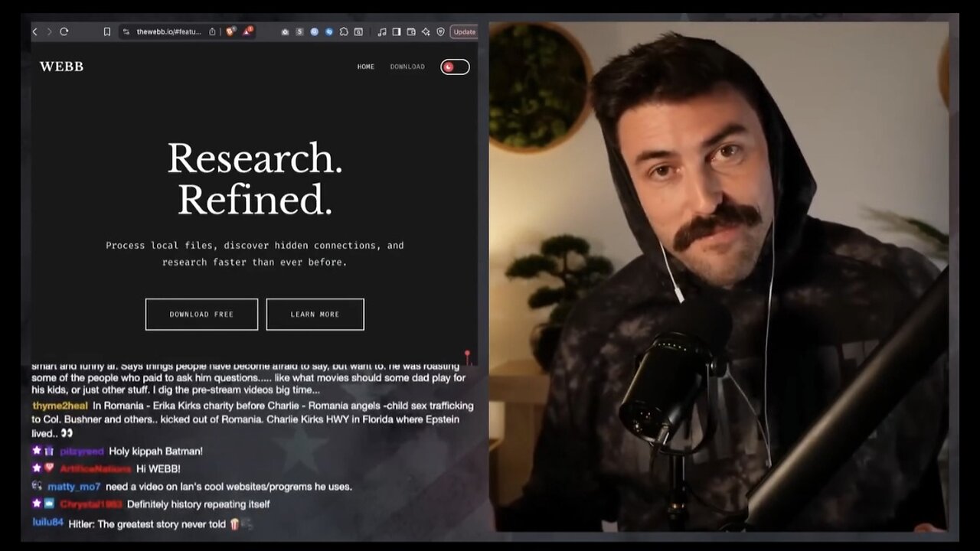Open the Brave Shields lion icon
Image resolution: width=980 pixels, height=551 pixels.
coord(230,31)
